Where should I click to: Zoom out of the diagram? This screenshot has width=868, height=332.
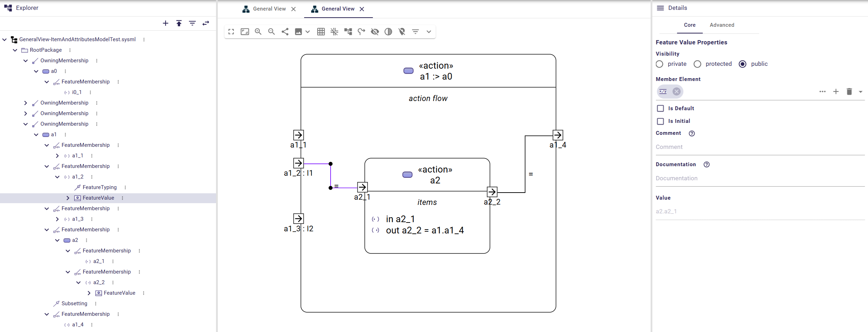271,32
